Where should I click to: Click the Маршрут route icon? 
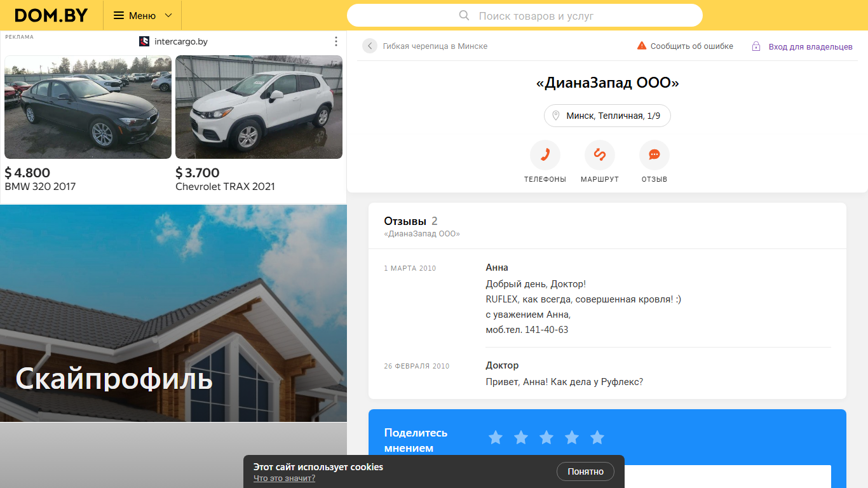click(600, 155)
